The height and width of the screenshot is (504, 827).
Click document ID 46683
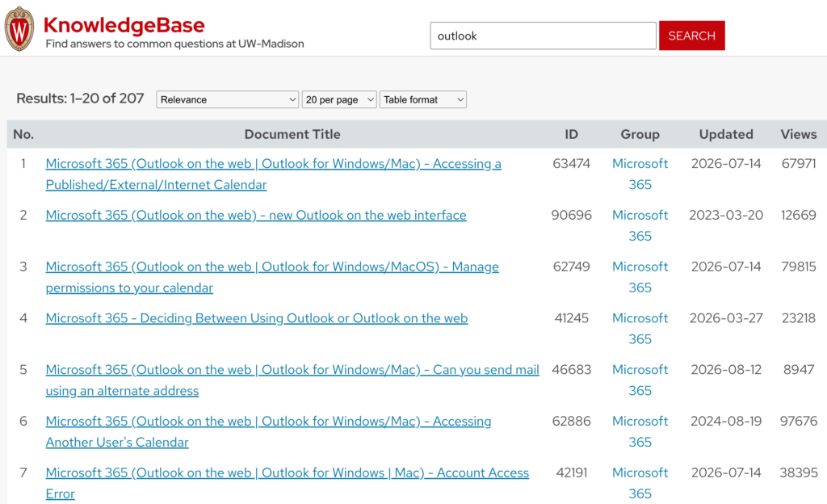[x=571, y=370]
